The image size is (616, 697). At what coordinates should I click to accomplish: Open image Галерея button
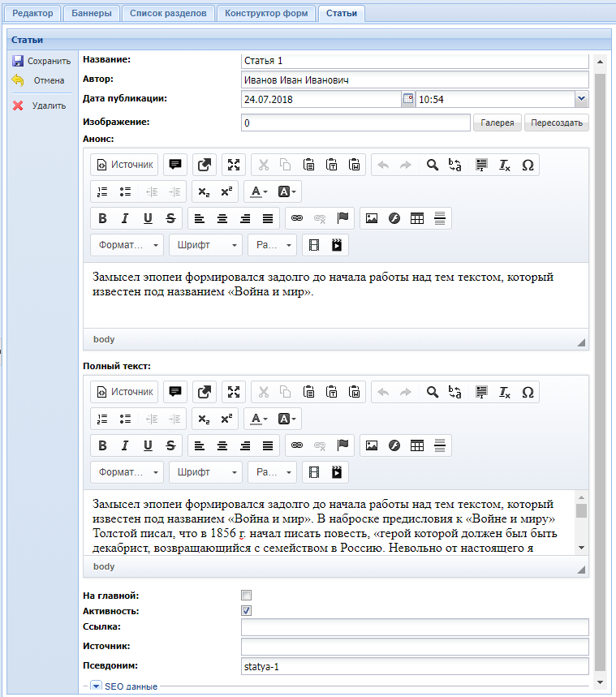498,123
